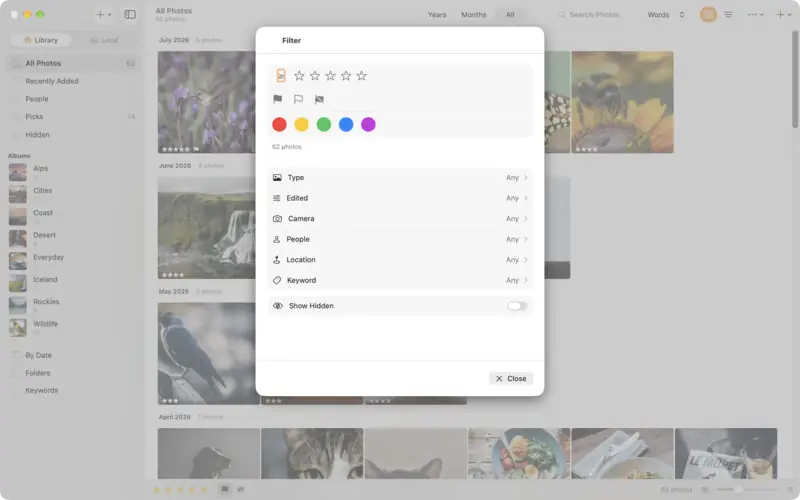Open the Cities album
800x500 pixels.
pos(73,194)
